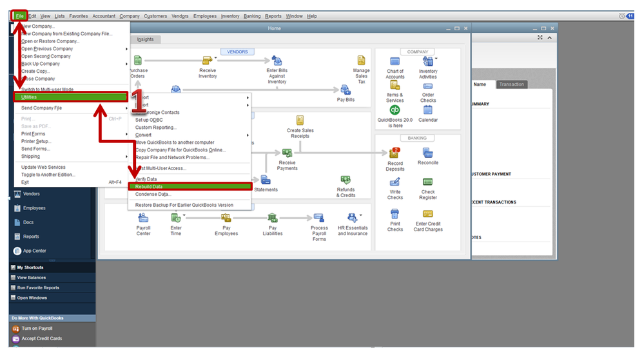Click QuickBooks 20.0 is here icon
644x357 pixels.
click(x=395, y=110)
